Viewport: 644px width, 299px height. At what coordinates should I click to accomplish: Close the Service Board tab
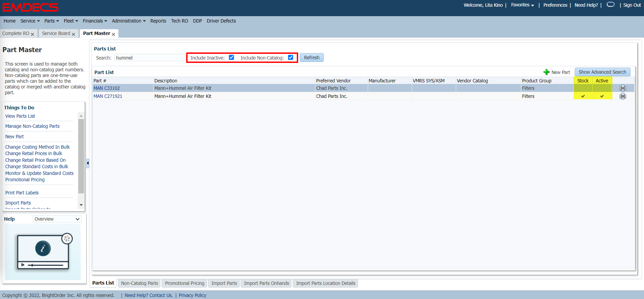pos(74,34)
